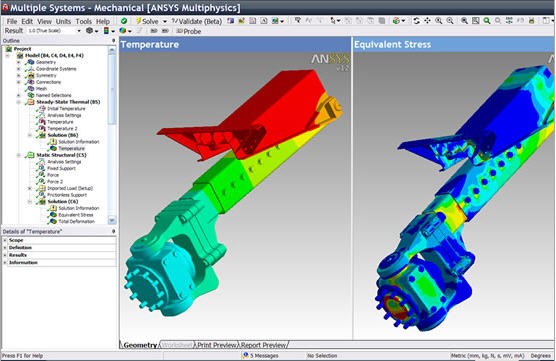This screenshot has height=361, width=556.
Task: Switch to the Report Preview tab
Action: tap(263, 345)
